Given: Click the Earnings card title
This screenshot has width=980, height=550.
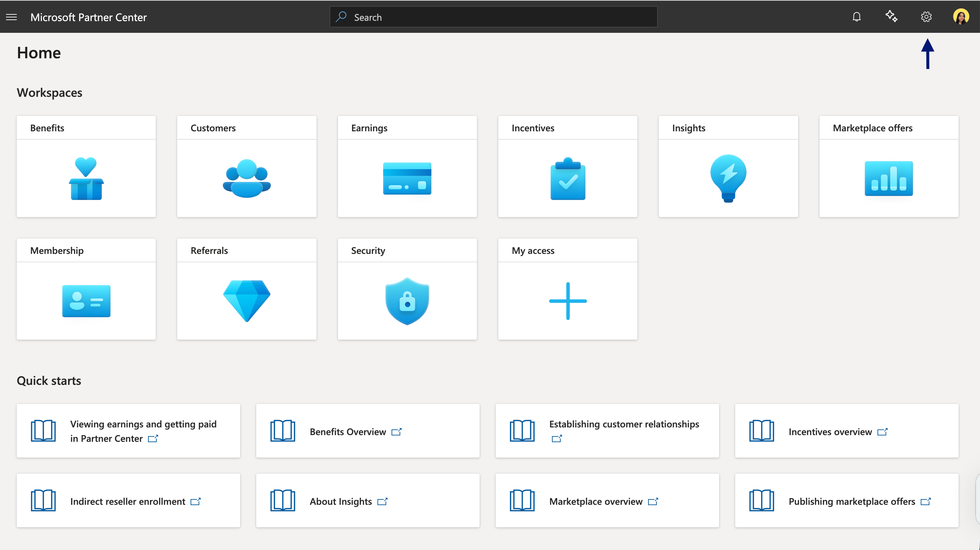Looking at the screenshot, I should (x=369, y=128).
